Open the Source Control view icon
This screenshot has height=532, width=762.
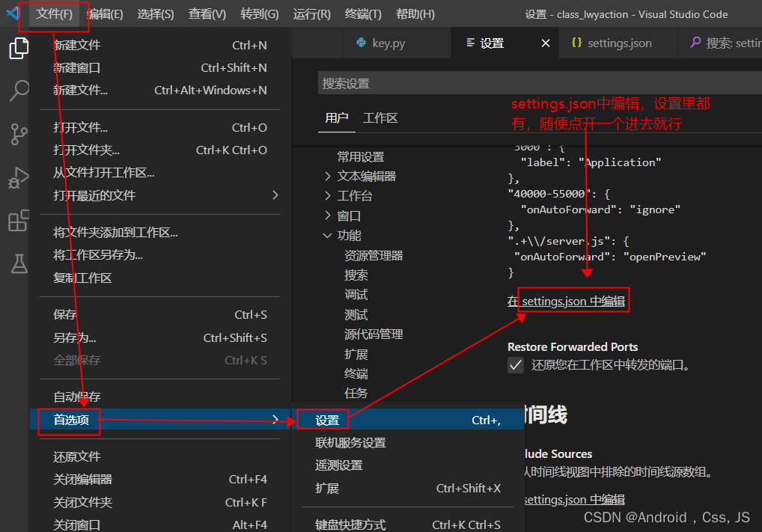tap(19, 131)
